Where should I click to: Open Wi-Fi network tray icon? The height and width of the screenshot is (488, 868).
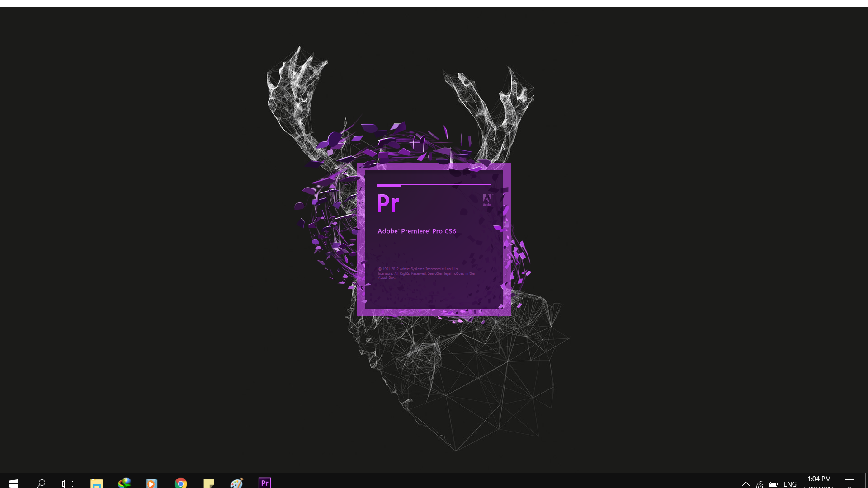click(x=760, y=484)
